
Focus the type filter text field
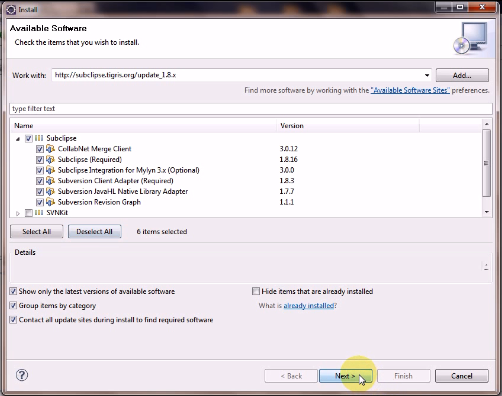pyautogui.click(x=251, y=109)
